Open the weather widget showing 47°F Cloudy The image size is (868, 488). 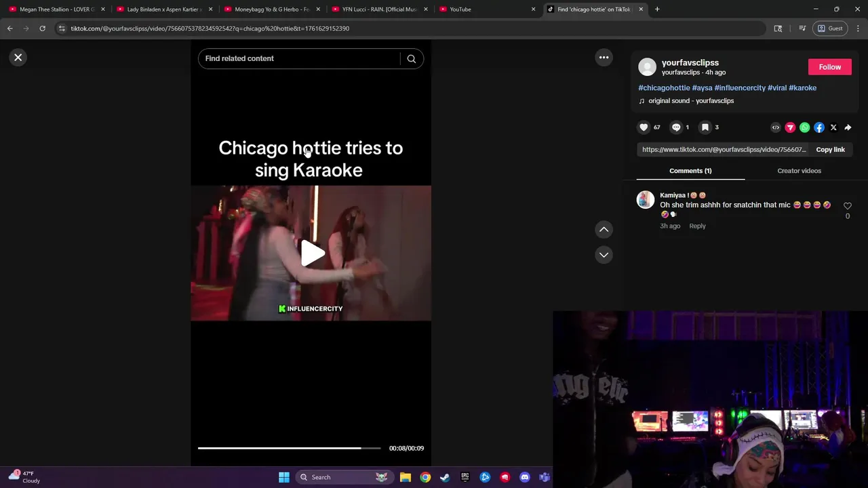(24, 477)
